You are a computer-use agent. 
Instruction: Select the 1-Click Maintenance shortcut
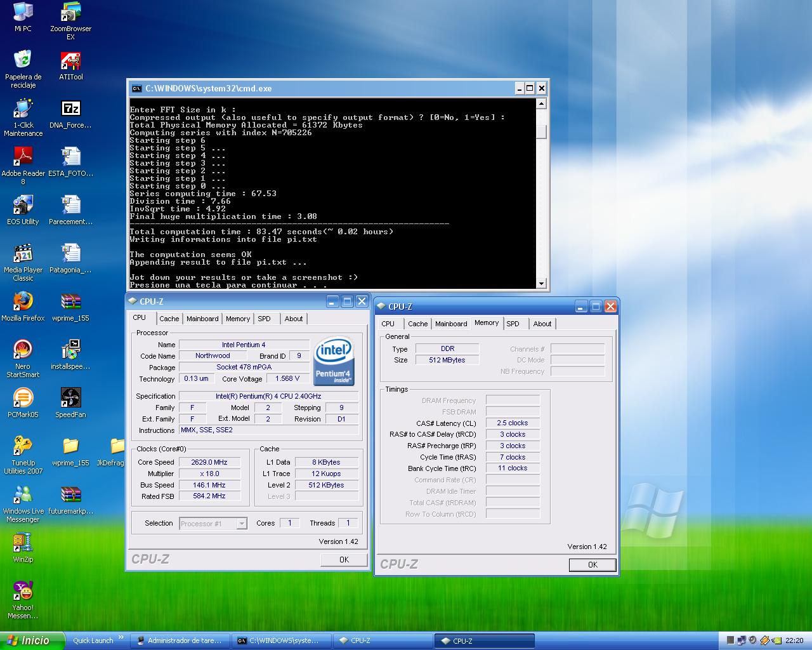pos(23,117)
